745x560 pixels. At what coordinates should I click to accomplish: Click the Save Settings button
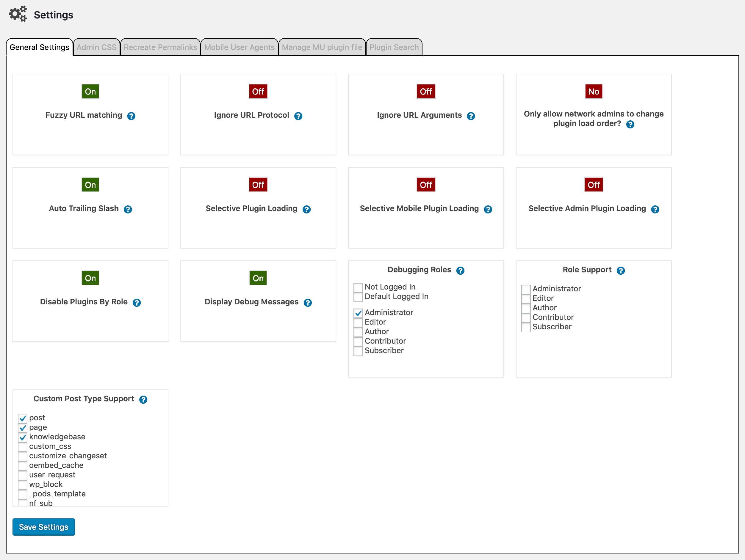tap(43, 527)
